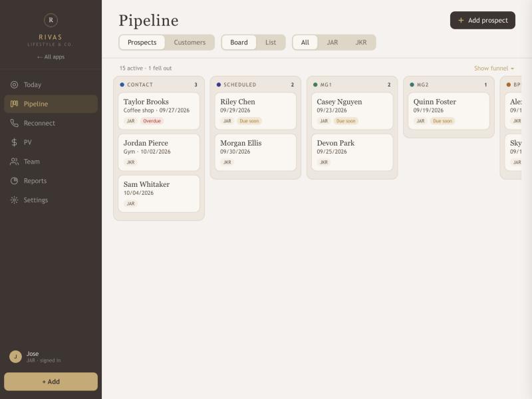
Task: Click JAR tag on Sam Whitaker card
Action: 130,203
